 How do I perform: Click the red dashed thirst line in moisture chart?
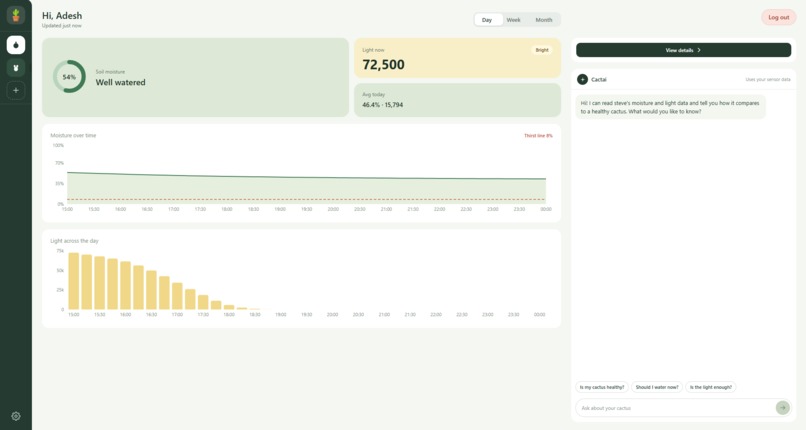[306, 199]
